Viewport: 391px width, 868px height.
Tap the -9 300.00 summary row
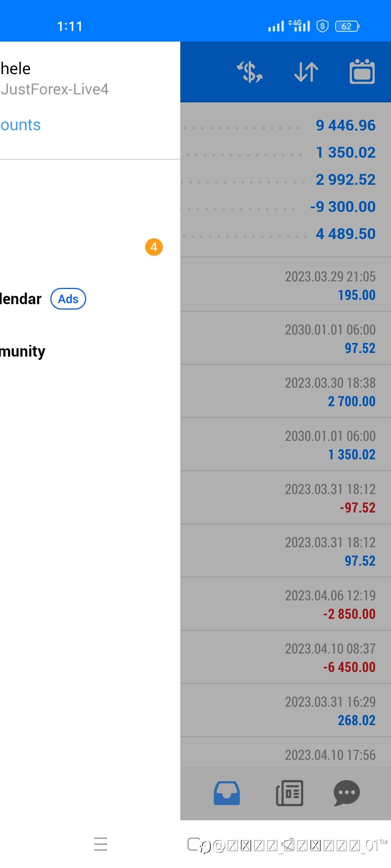click(285, 207)
